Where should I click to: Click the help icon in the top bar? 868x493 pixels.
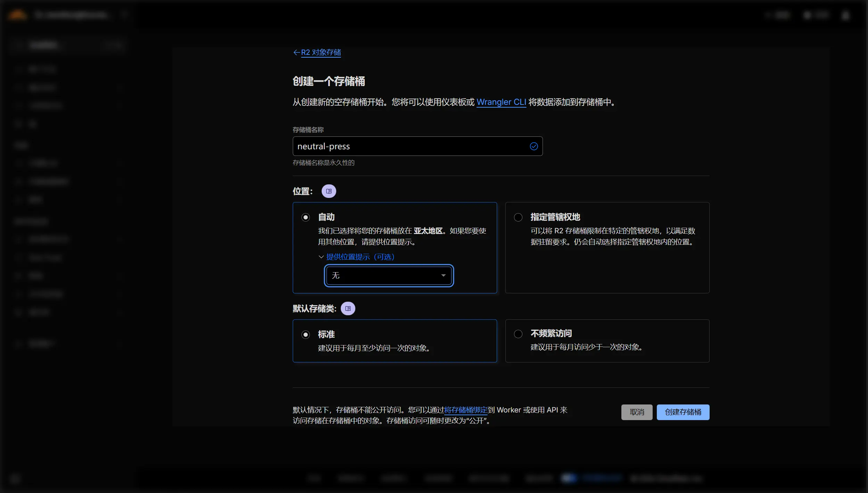pyautogui.click(x=769, y=15)
